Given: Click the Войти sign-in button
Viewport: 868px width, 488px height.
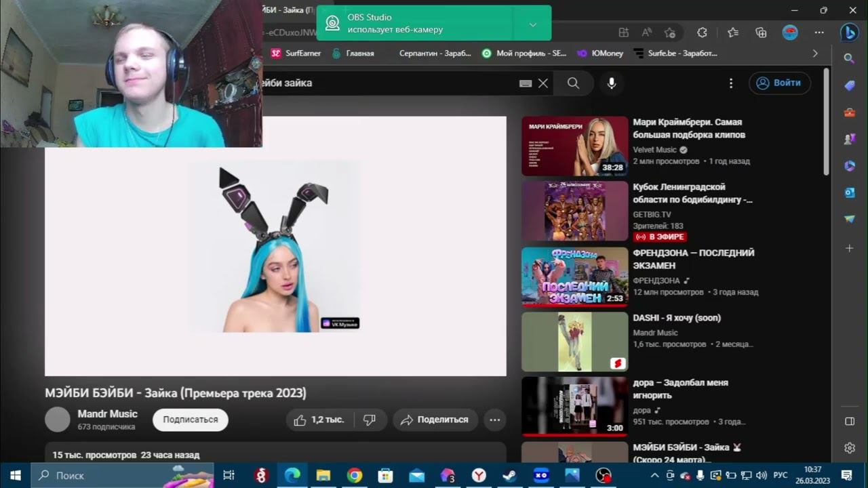Looking at the screenshot, I should pos(780,83).
